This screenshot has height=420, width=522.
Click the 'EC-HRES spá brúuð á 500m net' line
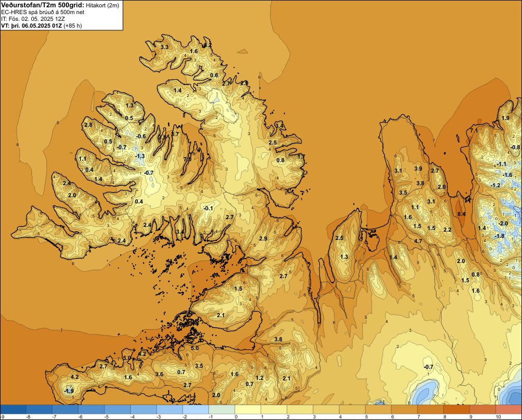[43, 12]
